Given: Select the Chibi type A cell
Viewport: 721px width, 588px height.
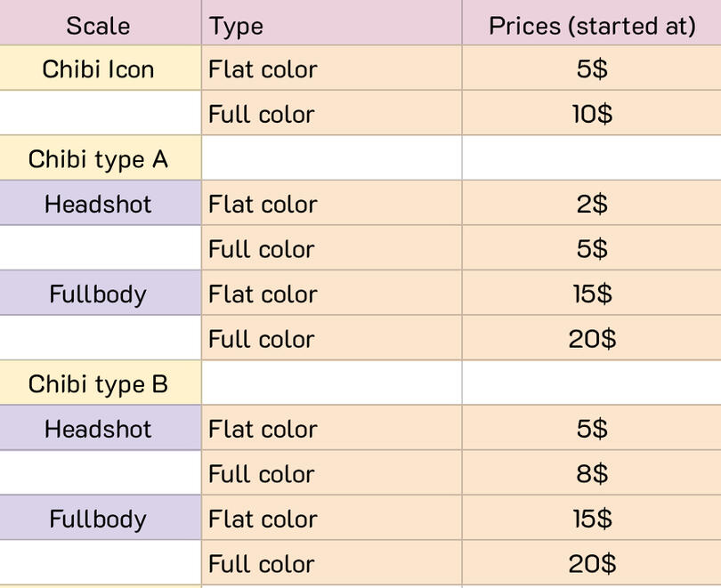Looking at the screenshot, I should pos(98,159).
